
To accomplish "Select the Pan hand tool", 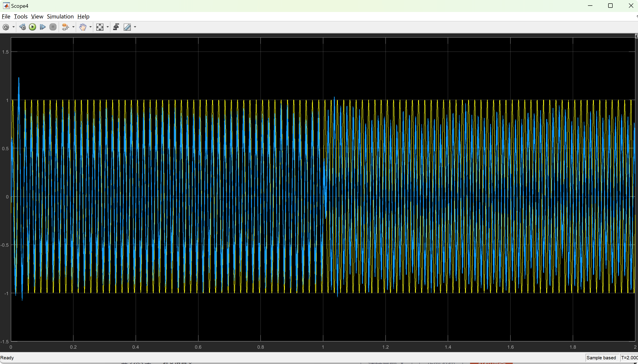I will [83, 27].
